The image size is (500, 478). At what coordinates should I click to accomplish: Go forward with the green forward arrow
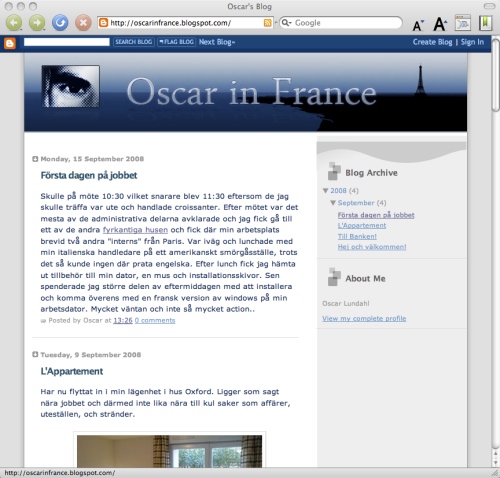[37, 23]
